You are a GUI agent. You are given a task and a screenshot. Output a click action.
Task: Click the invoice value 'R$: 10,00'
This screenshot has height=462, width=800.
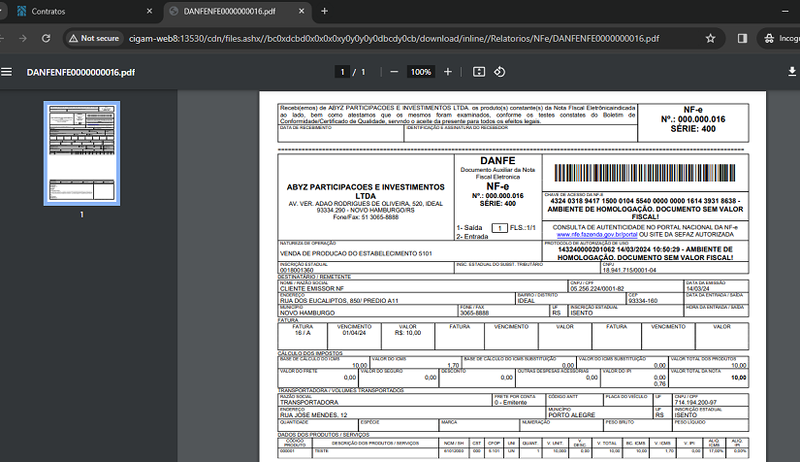click(x=408, y=332)
